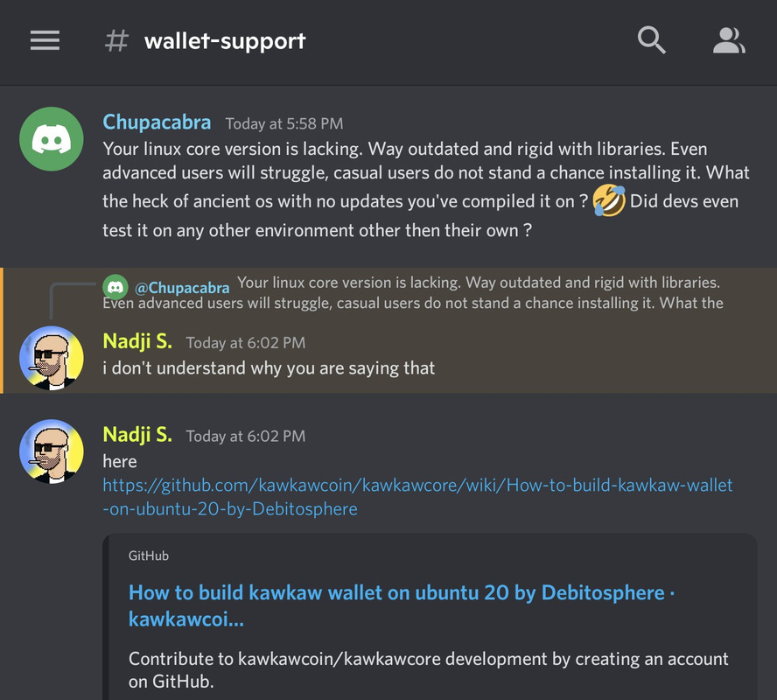777x700 pixels.
Task: Select the "here" message text
Action: pos(119,461)
